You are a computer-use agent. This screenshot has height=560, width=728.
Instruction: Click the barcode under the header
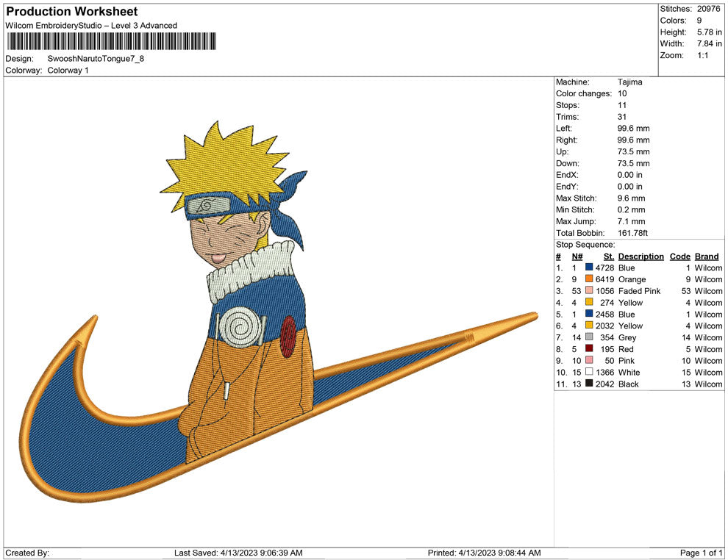point(112,41)
